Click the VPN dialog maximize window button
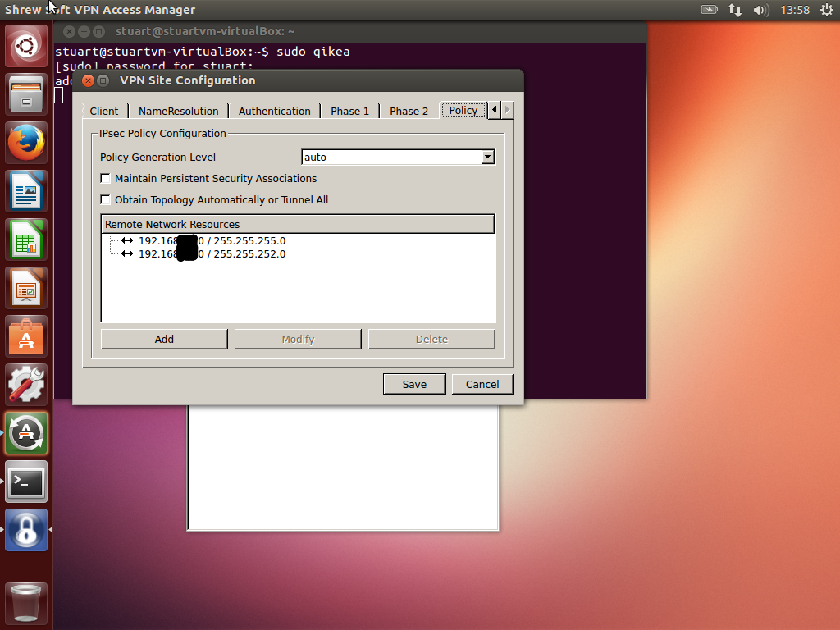This screenshot has width=840, height=630. point(103,81)
